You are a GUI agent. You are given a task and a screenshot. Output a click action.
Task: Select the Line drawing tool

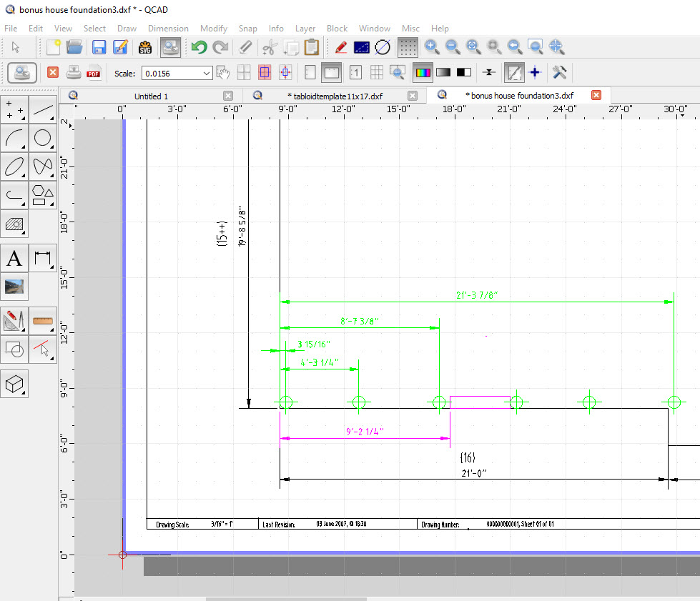(43, 109)
